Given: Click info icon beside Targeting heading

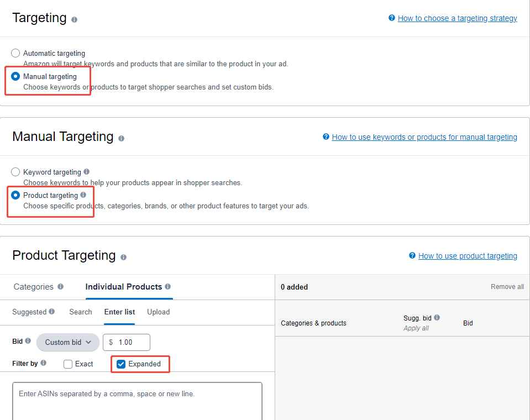Looking at the screenshot, I should pyautogui.click(x=74, y=19).
